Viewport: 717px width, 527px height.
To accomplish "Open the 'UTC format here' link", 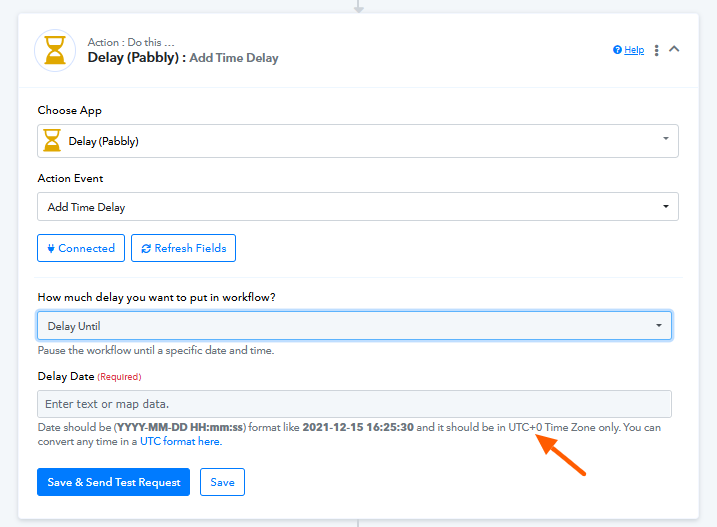I will (x=180, y=441).
